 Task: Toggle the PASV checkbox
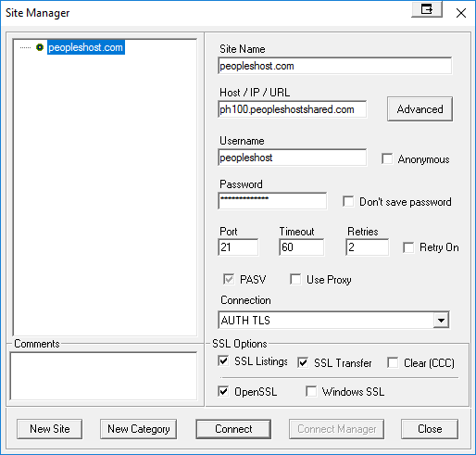229,279
